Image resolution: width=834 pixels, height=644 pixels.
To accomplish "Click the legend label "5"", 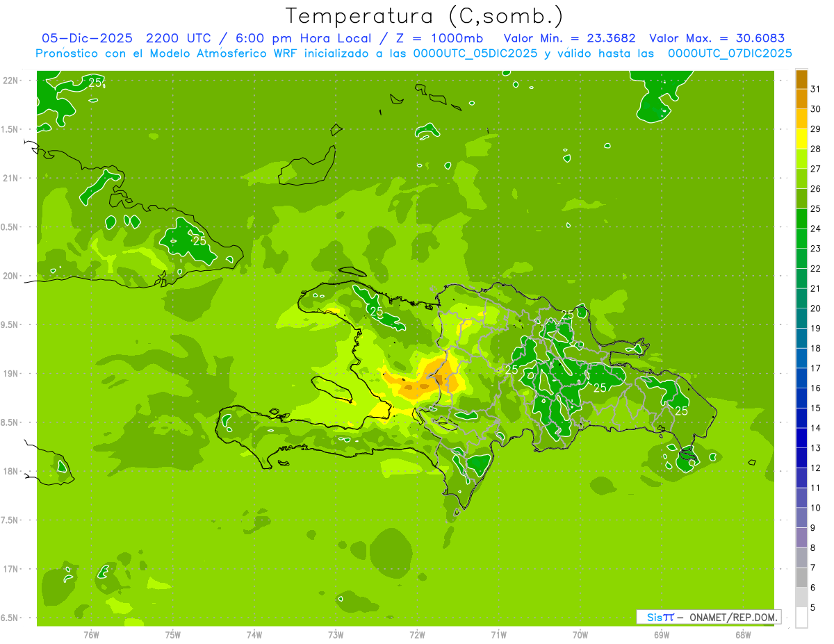I will (813, 607).
